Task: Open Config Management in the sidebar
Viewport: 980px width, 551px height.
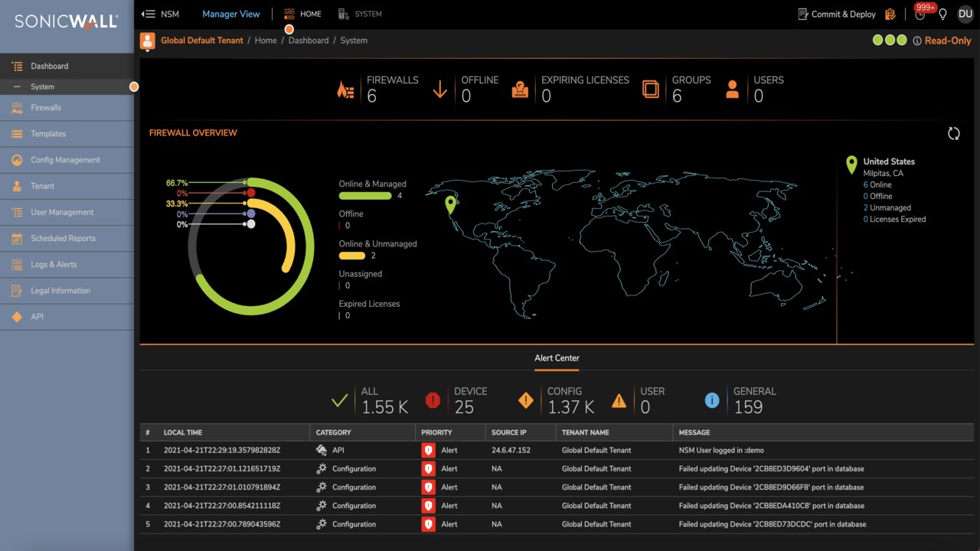Action: pyautogui.click(x=67, y=160)
